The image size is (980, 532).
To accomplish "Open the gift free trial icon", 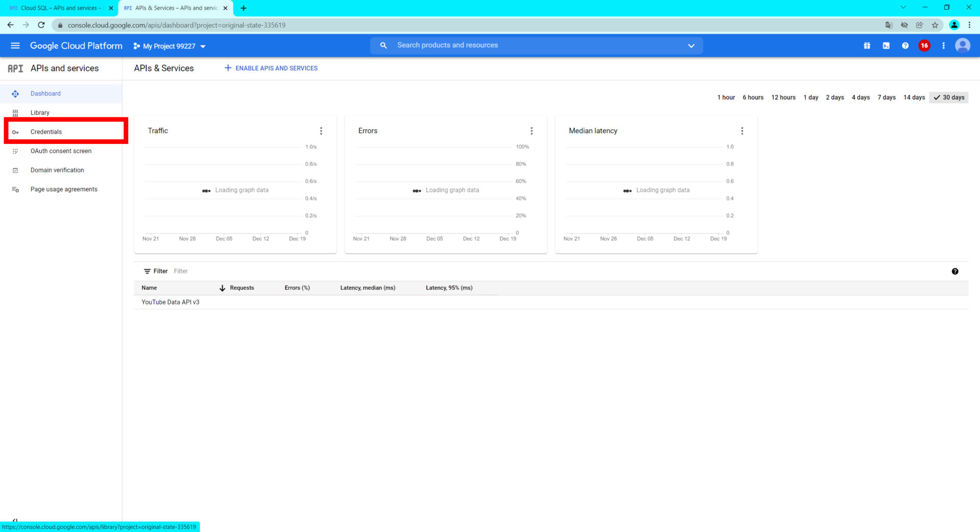I will click(867, 46).
